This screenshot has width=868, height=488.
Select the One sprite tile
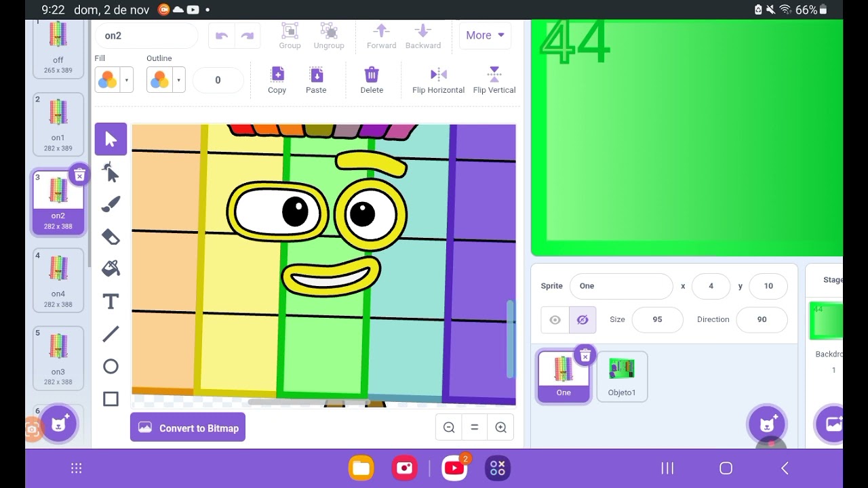(x=564, y=377)
